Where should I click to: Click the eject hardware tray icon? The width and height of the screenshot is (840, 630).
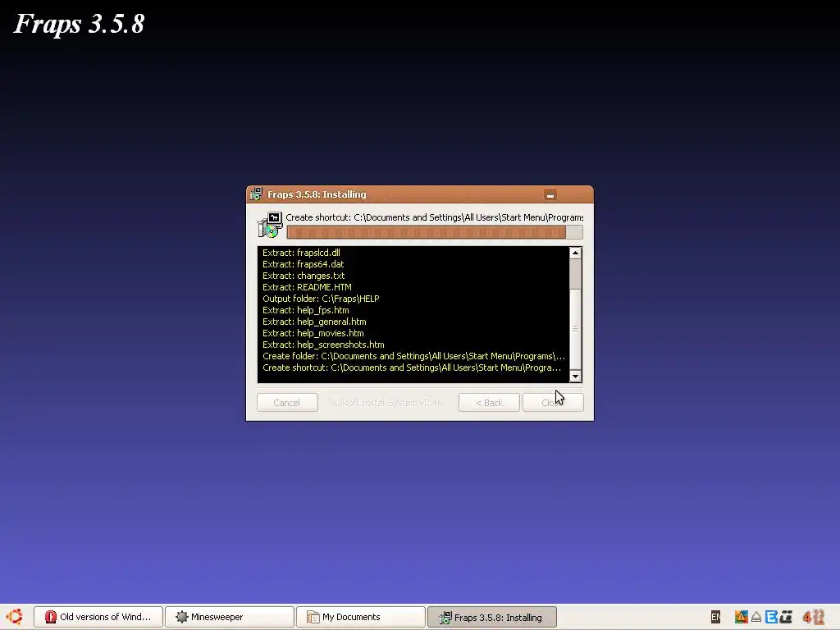(x=756, y=617)
